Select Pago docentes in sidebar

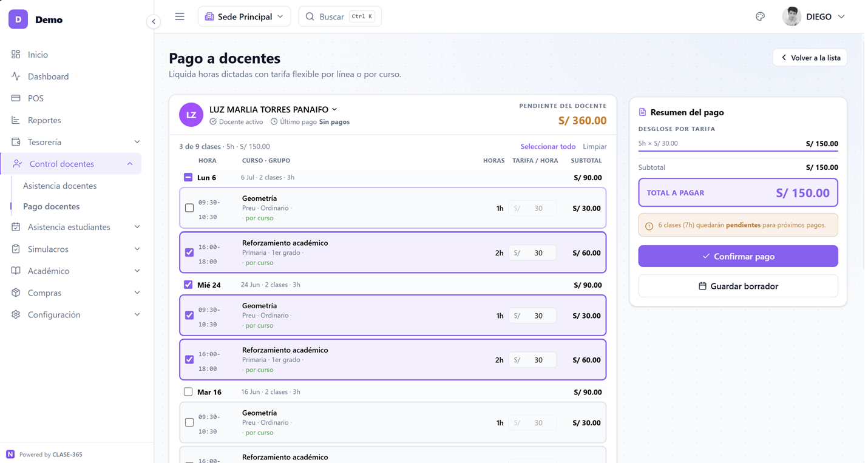point(51,206)
